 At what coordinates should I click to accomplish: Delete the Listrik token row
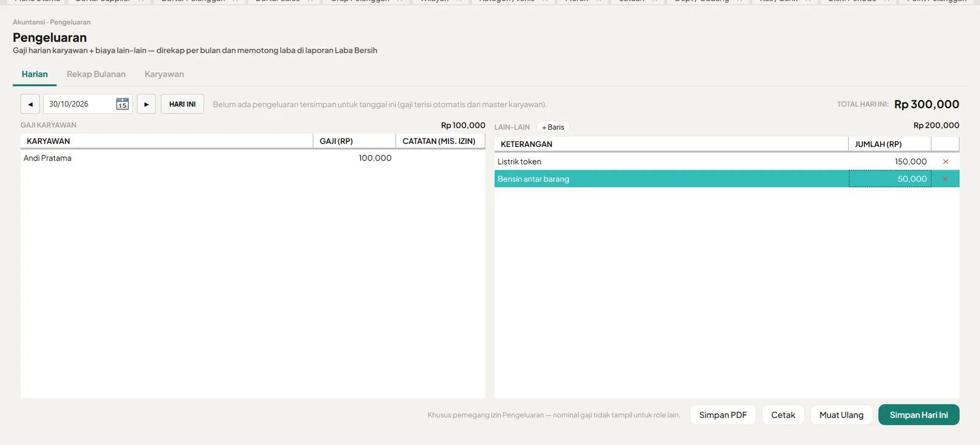(946, 162)
